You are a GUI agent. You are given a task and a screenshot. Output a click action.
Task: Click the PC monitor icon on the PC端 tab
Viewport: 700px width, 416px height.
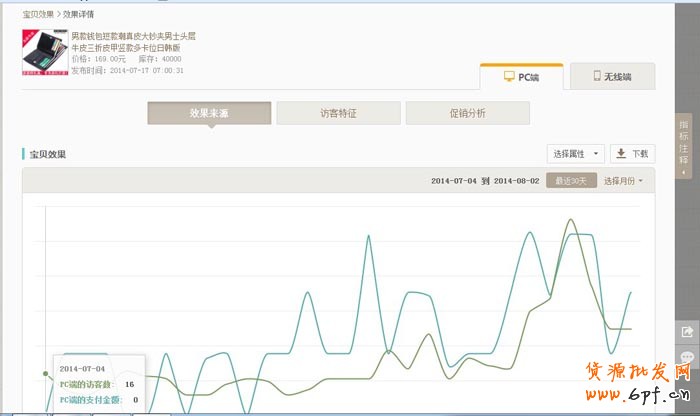coord(509,76)
